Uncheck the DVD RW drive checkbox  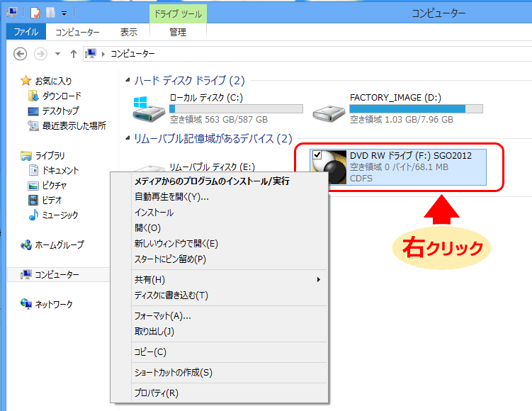tap(317, 154)
